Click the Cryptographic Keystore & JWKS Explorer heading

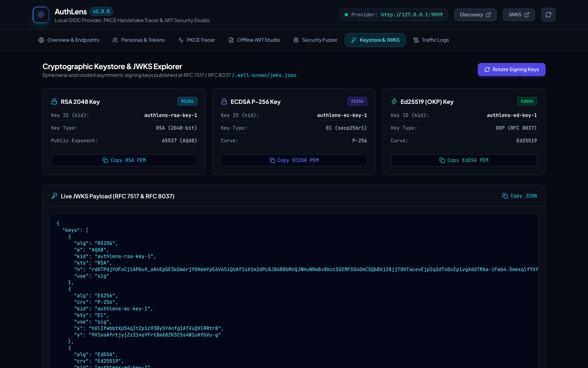pyautogui.click(x=112, y=66)
